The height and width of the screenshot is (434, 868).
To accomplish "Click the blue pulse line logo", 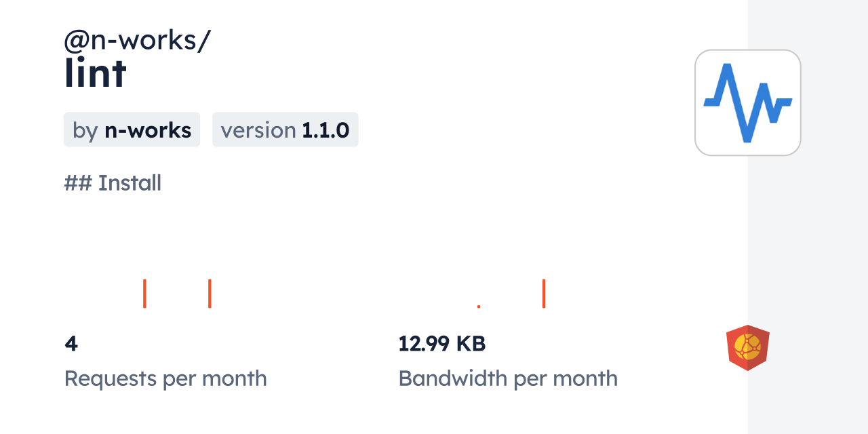I will [747, 102].
